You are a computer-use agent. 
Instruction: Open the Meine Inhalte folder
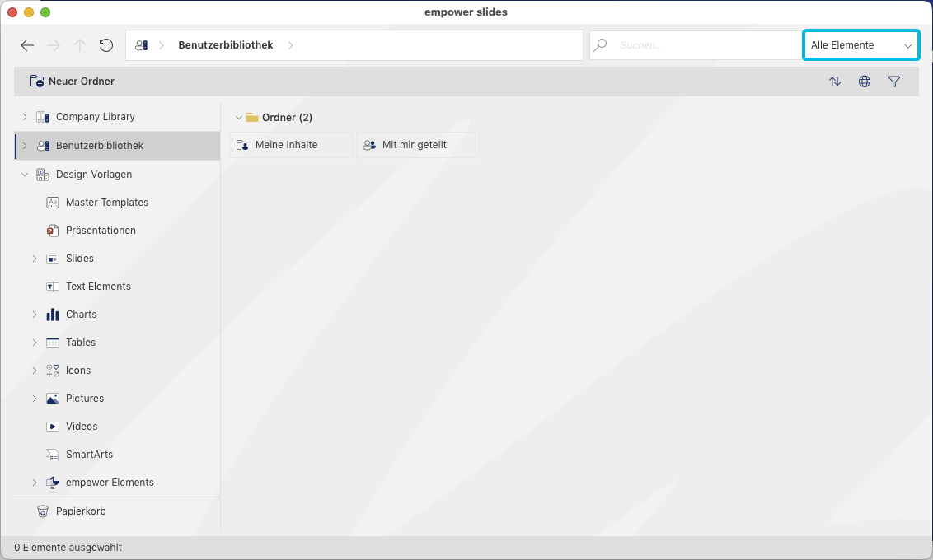(x=290, y=145)
